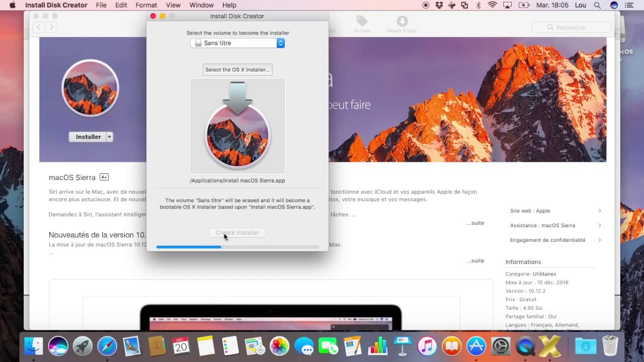Open the Help menu

coord(229,5)
